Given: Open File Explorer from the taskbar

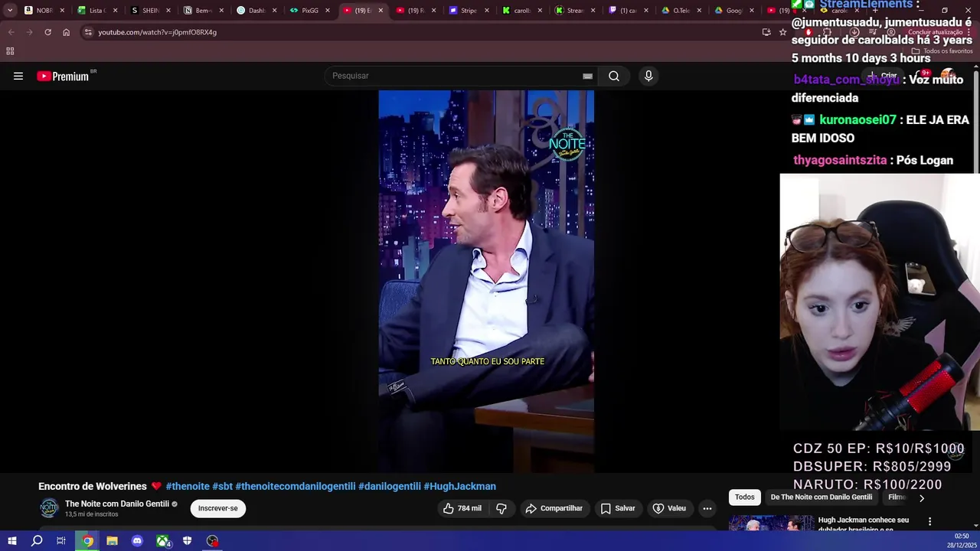Looking at the screenshot, I should 112,541.
